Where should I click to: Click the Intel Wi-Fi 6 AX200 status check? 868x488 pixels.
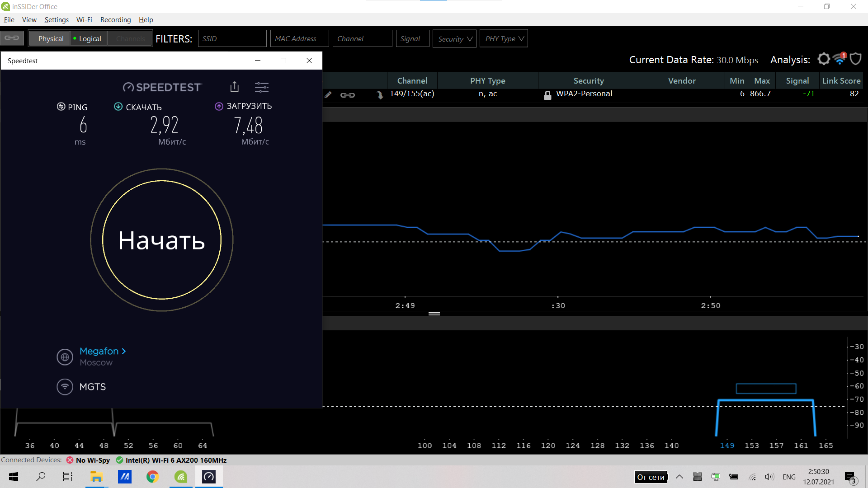[119, 460]
